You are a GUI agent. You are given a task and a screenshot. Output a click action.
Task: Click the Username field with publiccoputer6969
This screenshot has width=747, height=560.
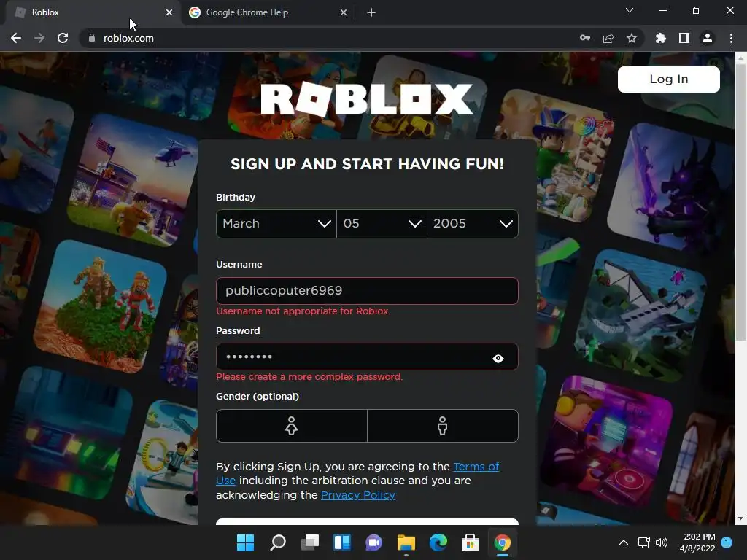[367, 290]
